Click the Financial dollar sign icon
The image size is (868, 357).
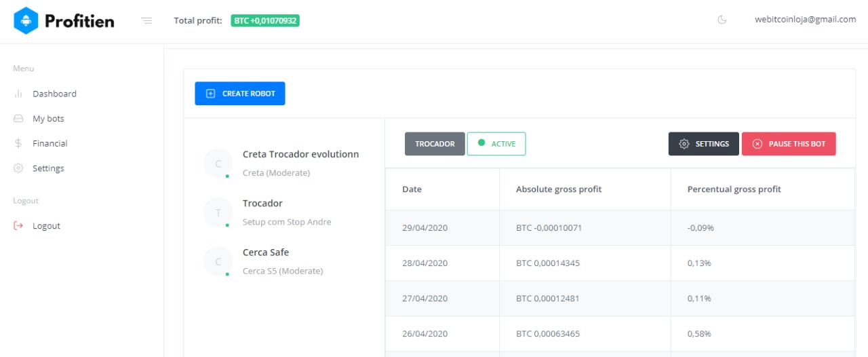[x=18, y=143]
